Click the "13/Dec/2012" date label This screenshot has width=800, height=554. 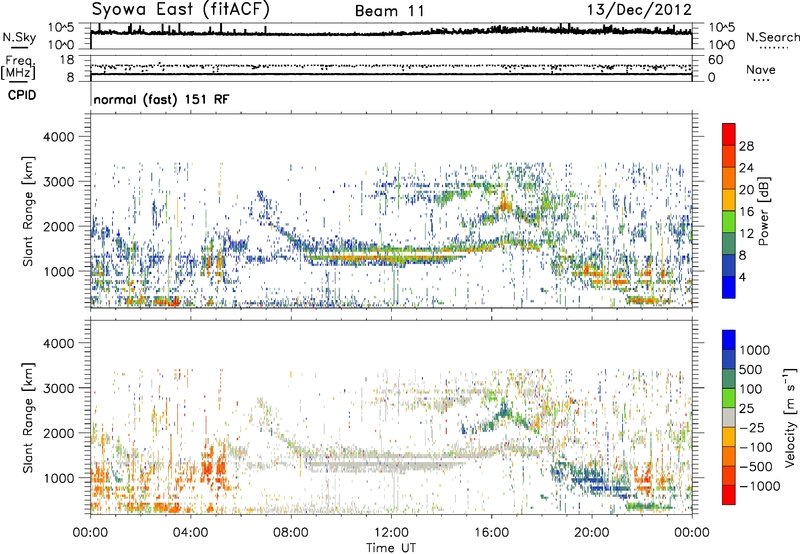click(639, 10)
